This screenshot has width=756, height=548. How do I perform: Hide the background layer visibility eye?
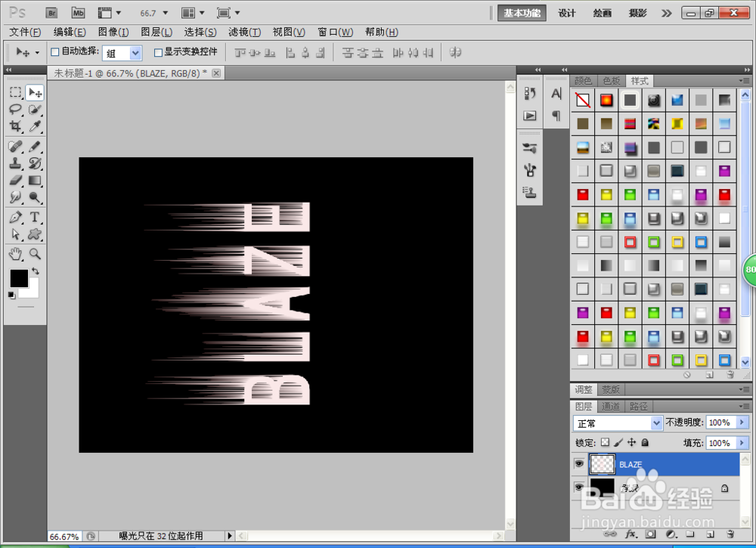tap(579, 488)
